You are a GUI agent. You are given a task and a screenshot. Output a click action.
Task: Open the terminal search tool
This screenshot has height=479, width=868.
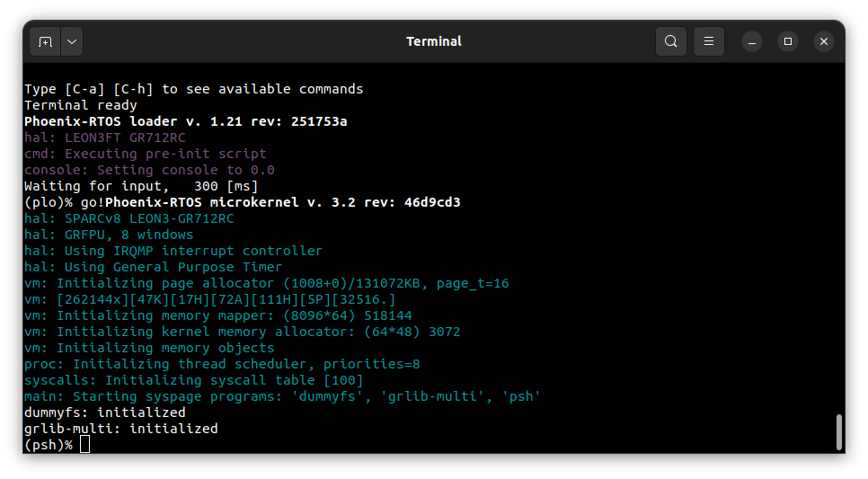pyautogui.click(x=671, y=41)
